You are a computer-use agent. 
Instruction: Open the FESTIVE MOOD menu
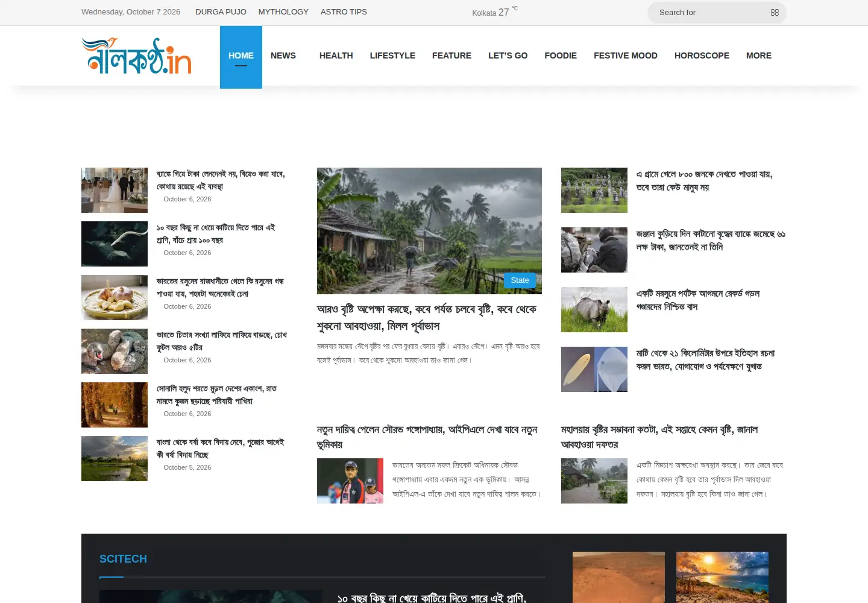click(626, 55)
